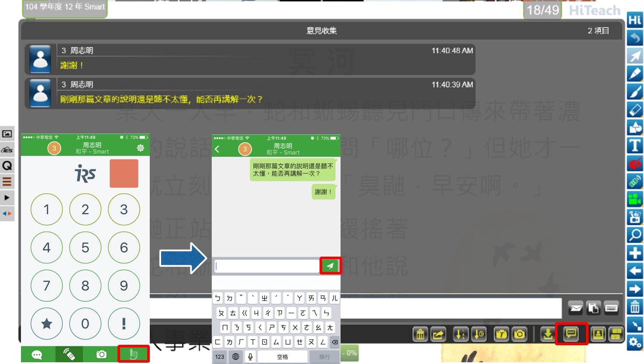Delete opinions with bottom trash icon
This screenshot has width=644, height=364.
point(420,334)
